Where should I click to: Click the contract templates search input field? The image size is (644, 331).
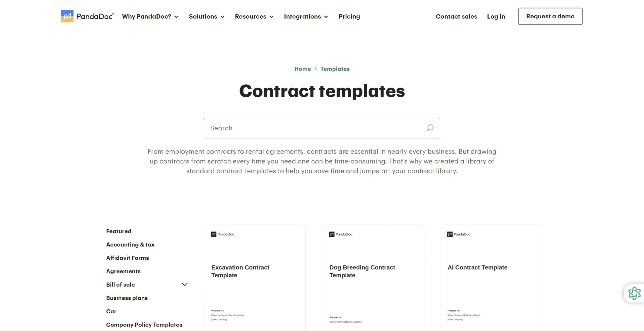[321, 128]
